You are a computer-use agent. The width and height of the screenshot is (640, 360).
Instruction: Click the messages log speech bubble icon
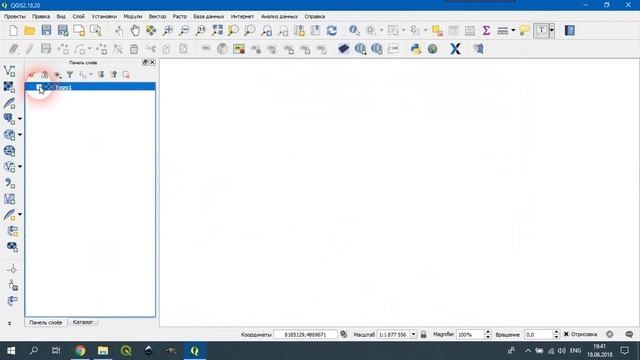tap(629, 334)
